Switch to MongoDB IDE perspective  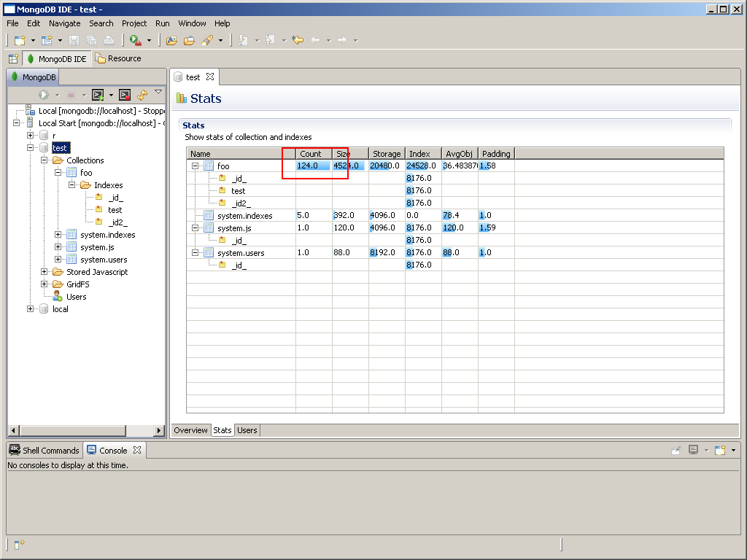pos(57,58)
